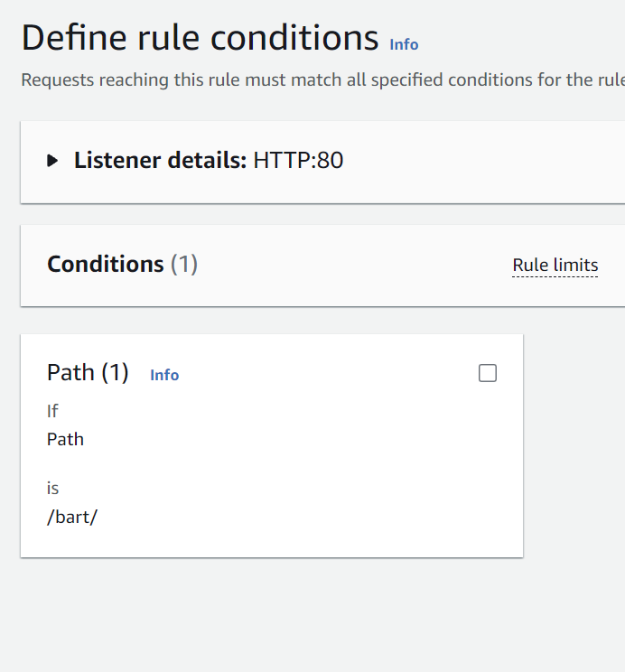Click blank area of Conditions header panel

click(361, 266)
